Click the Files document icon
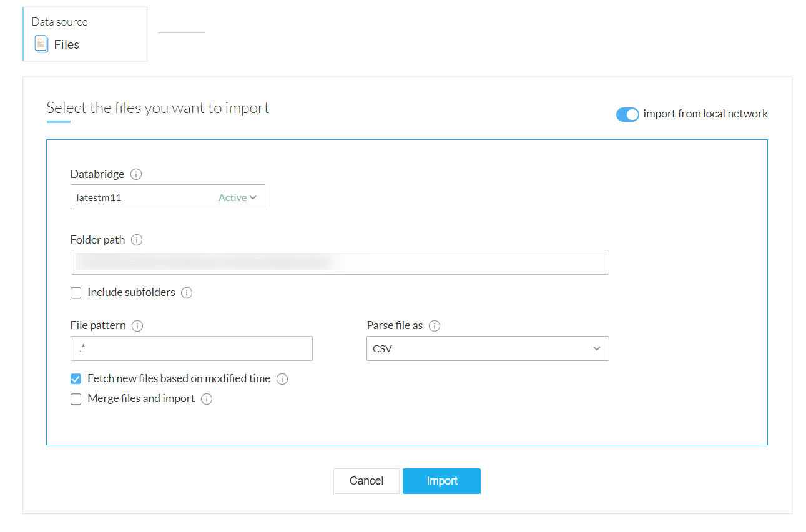Viewport: 806px width, 532px height. [41, 44]
